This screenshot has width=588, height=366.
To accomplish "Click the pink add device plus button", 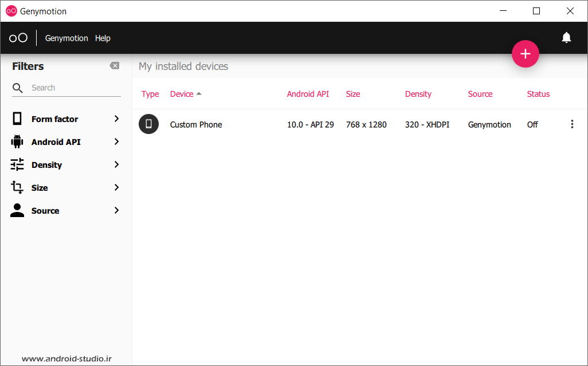I will click(525, 54).
